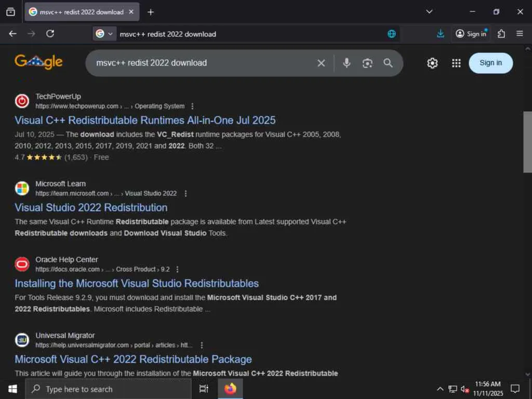Close the msvc++ redist 2022 download tab
This screenshot has width=532, height=399.
pos(131,12)
